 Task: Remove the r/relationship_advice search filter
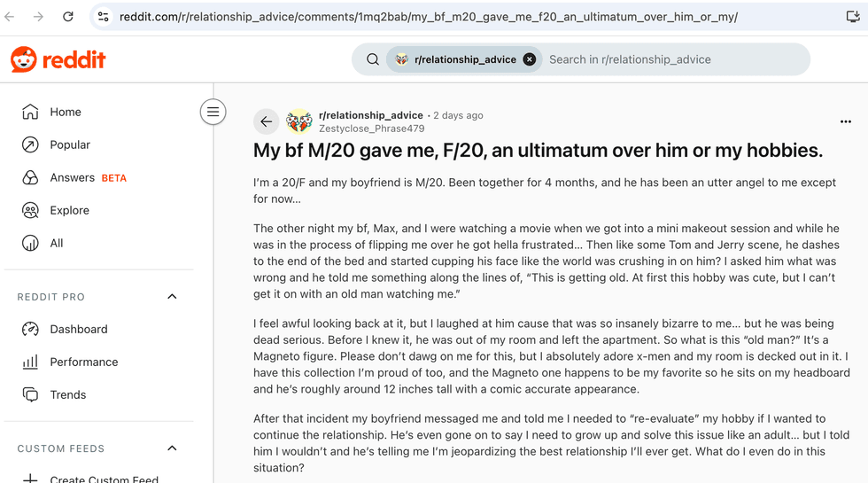pyautogui.click(x=530, y=59)
